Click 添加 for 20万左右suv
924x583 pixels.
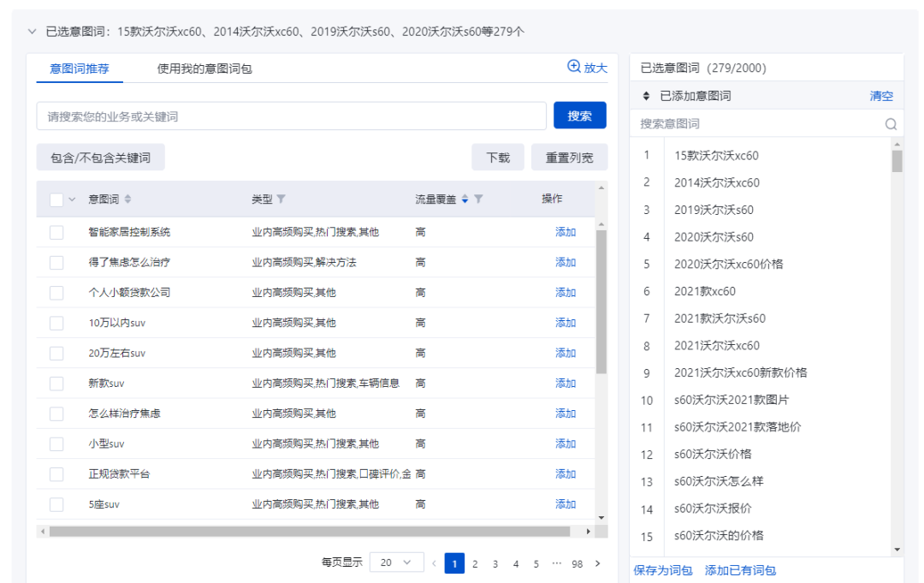coord(566,353)
